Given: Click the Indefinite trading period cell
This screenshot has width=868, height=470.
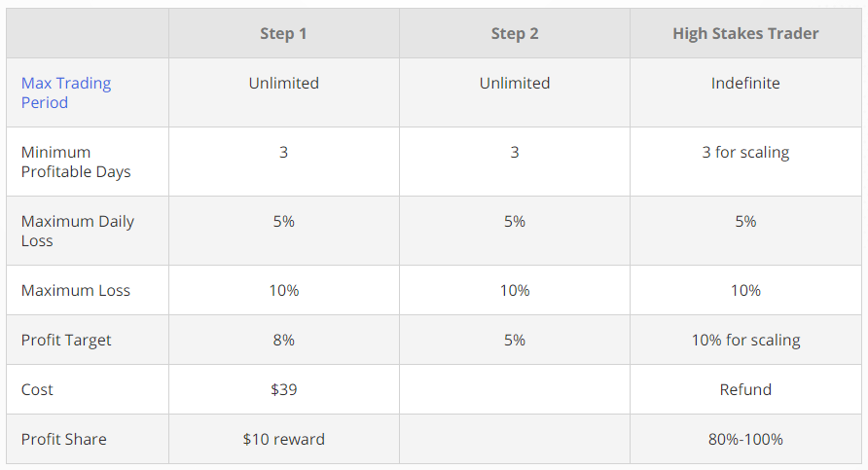Looking at the screenshot, I should 745,84.
